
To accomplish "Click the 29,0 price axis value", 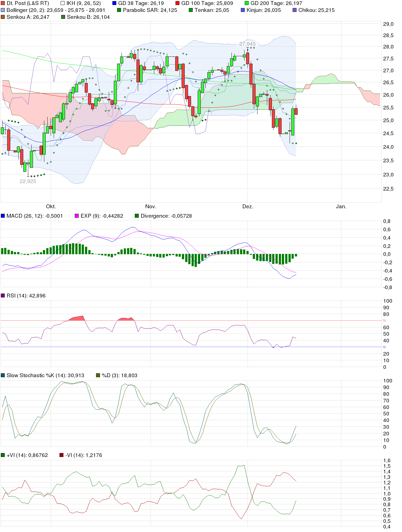I will pos(388,24).
